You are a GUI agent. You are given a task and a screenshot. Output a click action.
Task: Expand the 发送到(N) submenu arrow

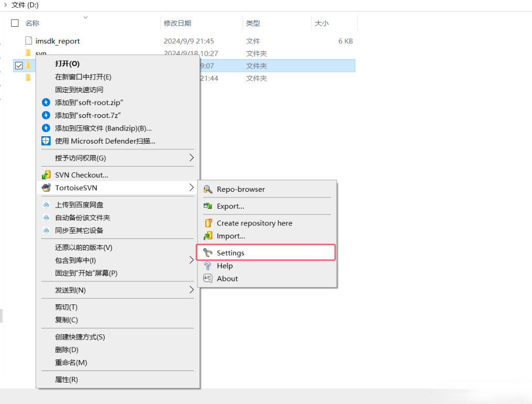[x=191, y=290]
